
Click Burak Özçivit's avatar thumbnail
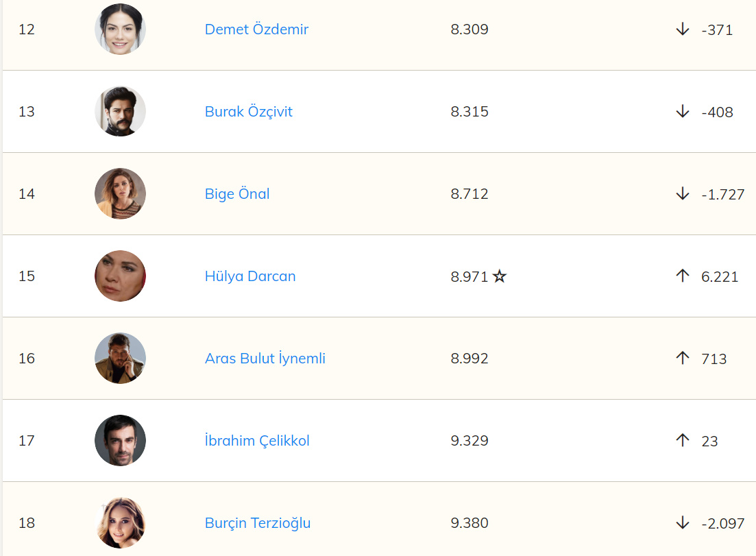(x=120, y=112)
